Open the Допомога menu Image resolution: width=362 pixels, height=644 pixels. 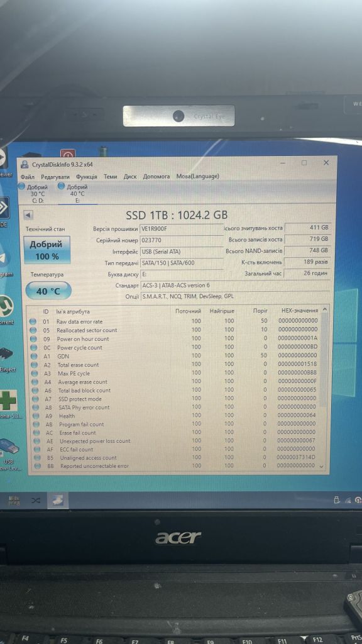click(156, 177)
